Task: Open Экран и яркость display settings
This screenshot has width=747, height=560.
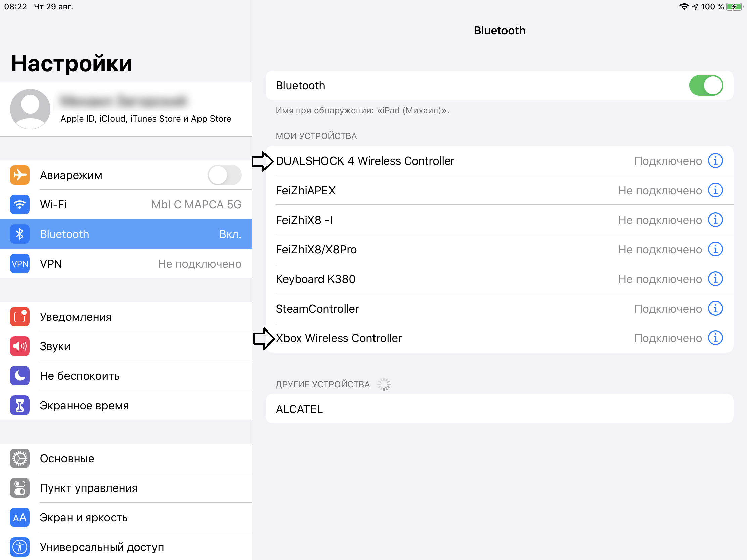Action: (126, 517)
